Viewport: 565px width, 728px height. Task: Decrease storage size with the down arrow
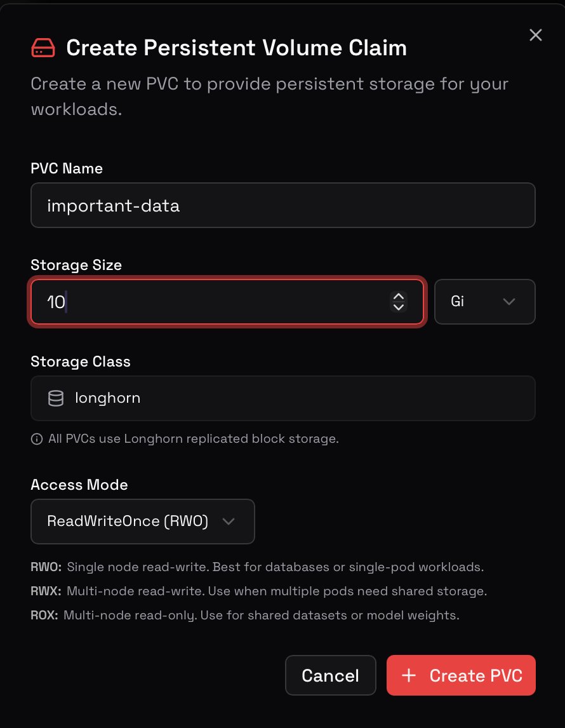[399, 307]
